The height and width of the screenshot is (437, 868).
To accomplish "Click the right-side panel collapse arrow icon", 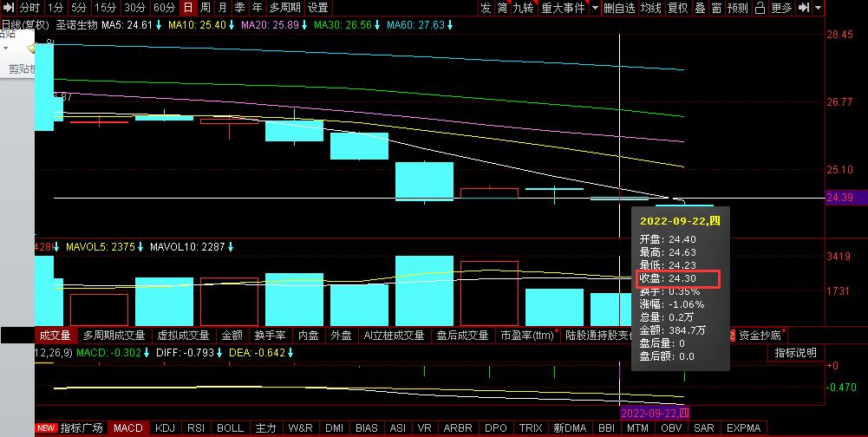I will 805,8.
